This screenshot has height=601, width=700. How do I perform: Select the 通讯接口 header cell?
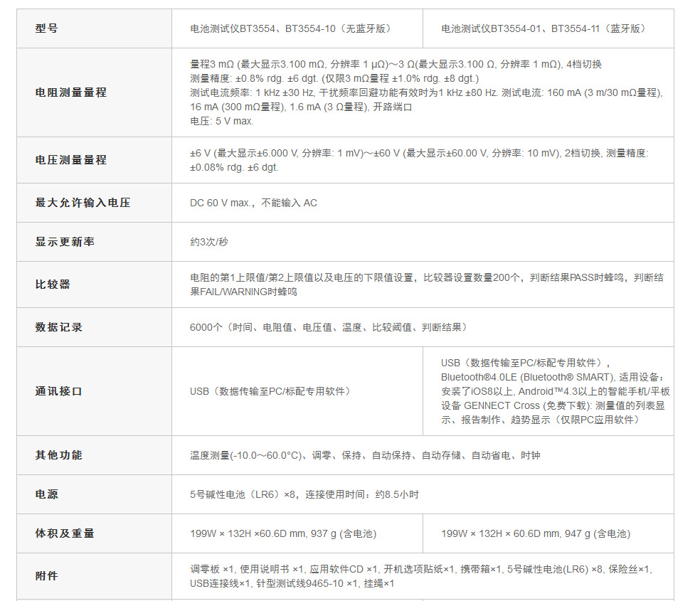coord(94,391)
